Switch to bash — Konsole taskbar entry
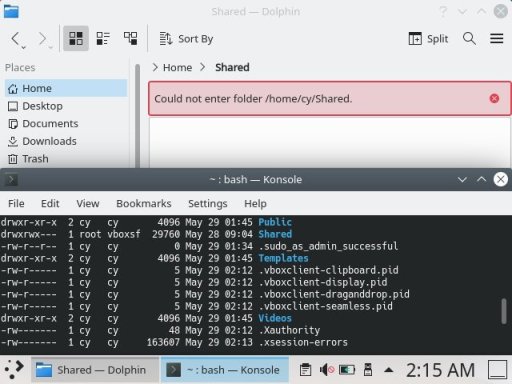Image resolution: width=512 pixels, height=384 pixels. (225, 370)
